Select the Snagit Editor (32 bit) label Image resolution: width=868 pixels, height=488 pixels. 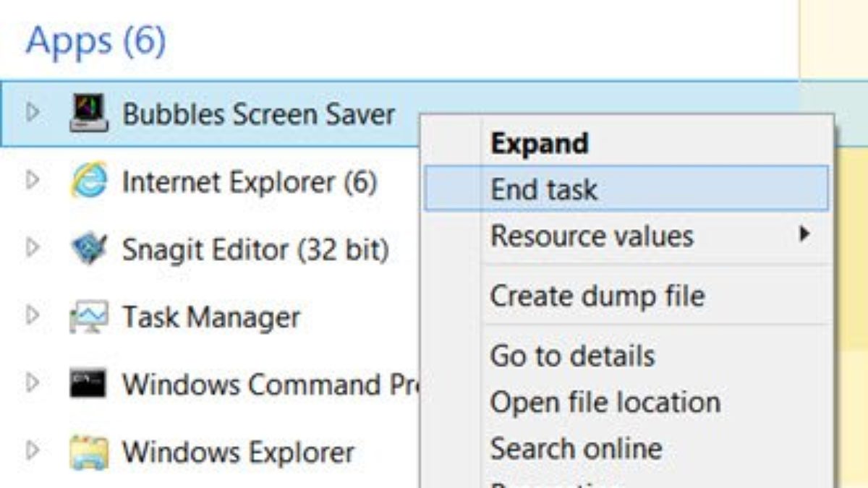click(255, 250)
